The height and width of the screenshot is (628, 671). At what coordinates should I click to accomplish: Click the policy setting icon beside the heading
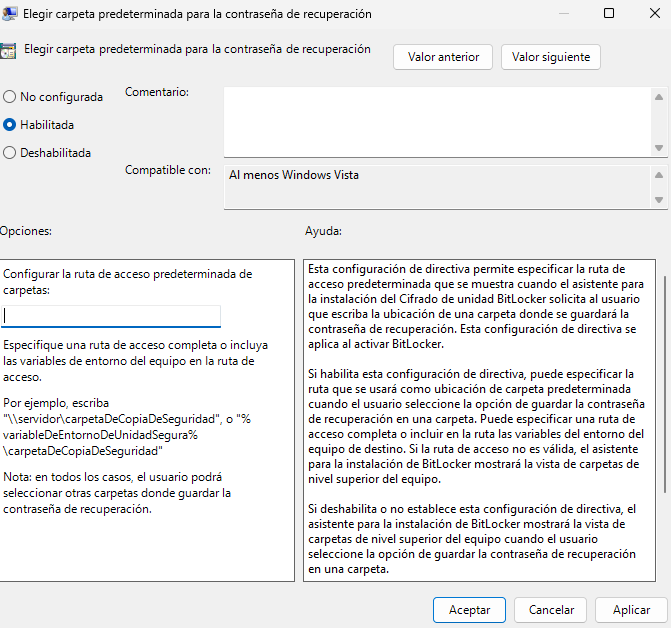[8, 53]
